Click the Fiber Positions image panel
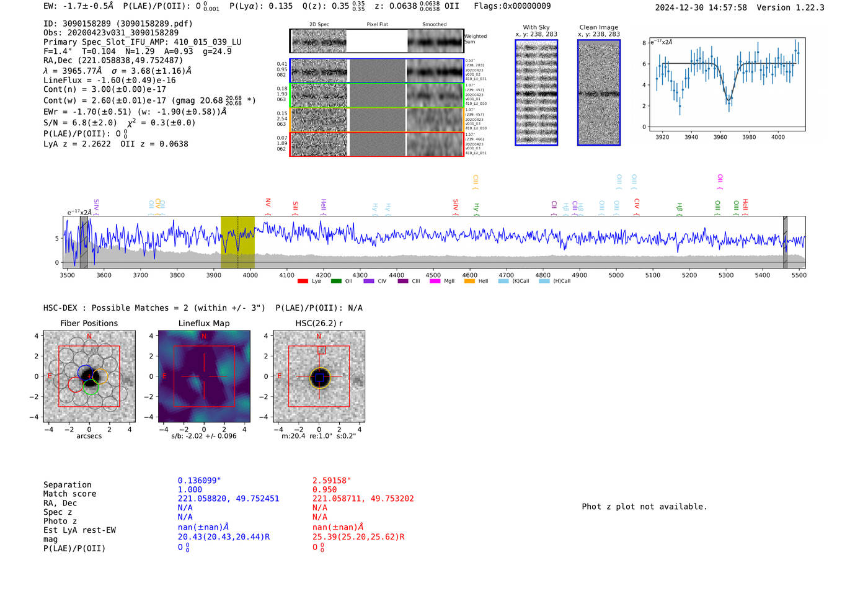The height and width of the screenshot is (591, 868). point(89,376)
